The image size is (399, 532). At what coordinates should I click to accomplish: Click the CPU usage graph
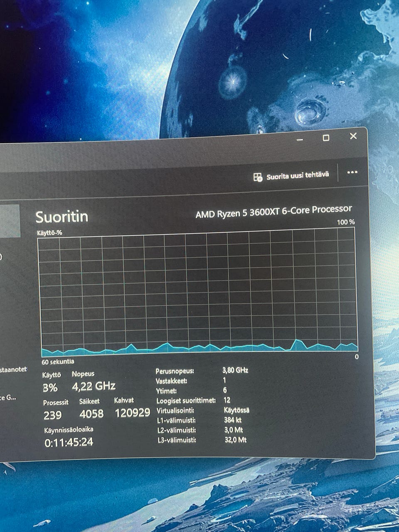[199, 293]
